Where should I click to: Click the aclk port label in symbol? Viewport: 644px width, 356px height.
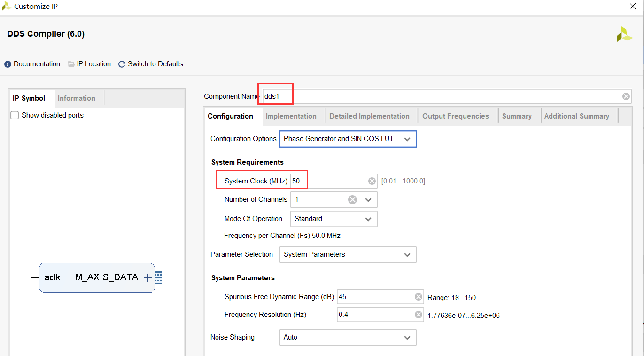click(53, 277)
